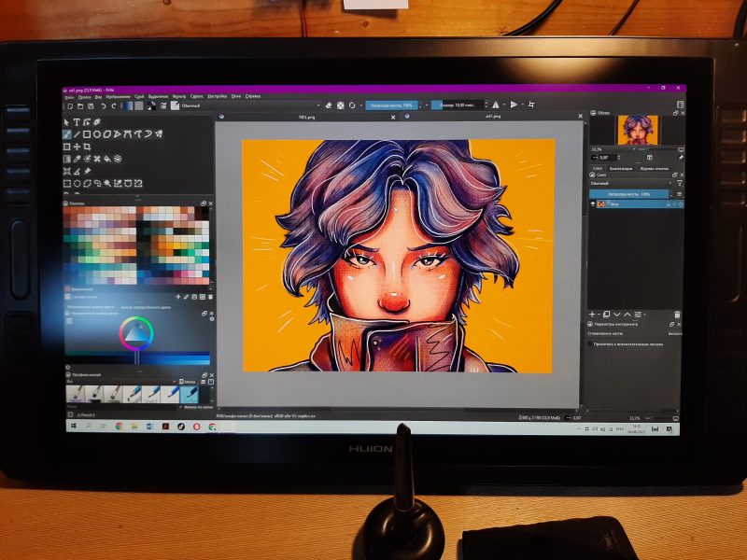Choose the Calligraphy tool in the toolbox
Viewport: 747px width, 560px height.
[x=97, y=122]
